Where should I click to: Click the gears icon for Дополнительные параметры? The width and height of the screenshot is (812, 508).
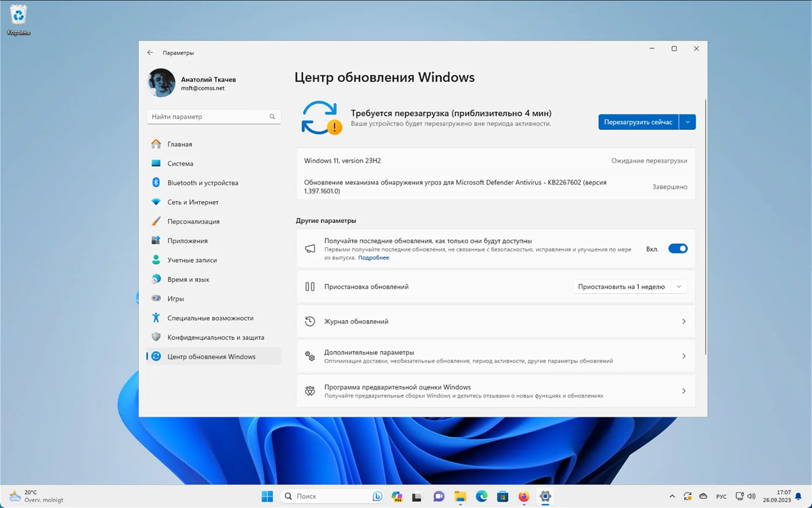click(x=310, y=356)
